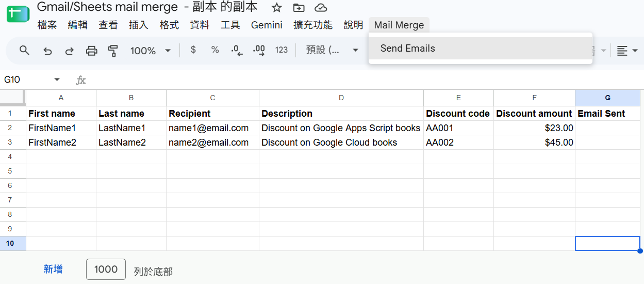Move document to folder icon
Image resolution: width=644 pixels, height=284 pixels.
299,7
